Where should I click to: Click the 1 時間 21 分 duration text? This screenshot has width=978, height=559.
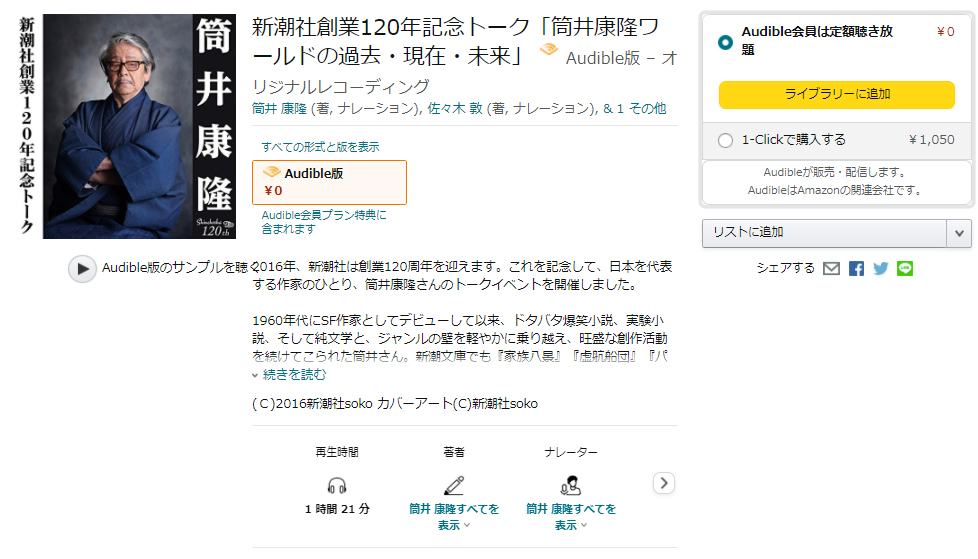click(337, 509)
